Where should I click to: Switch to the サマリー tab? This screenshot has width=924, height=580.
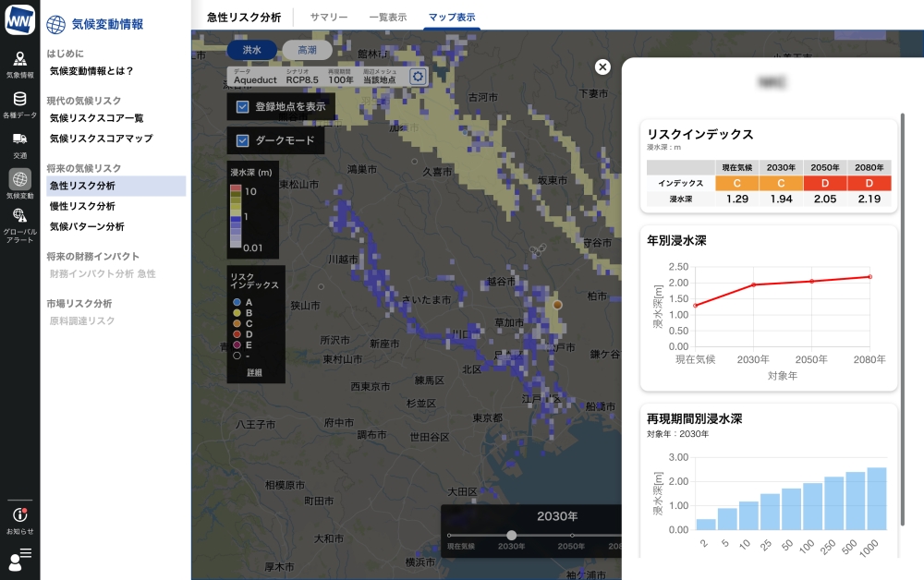[x=329, y=17]
